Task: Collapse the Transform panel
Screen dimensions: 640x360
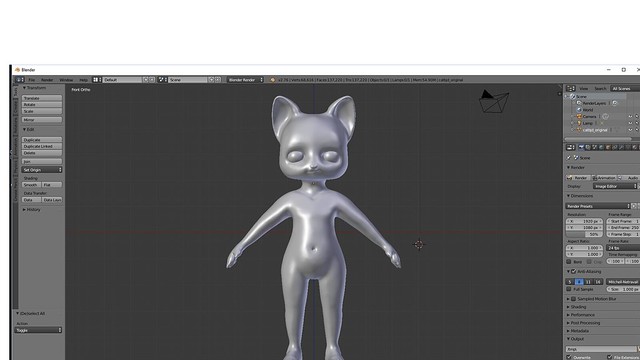Action: pyautogui.click(x=34, y=88)
